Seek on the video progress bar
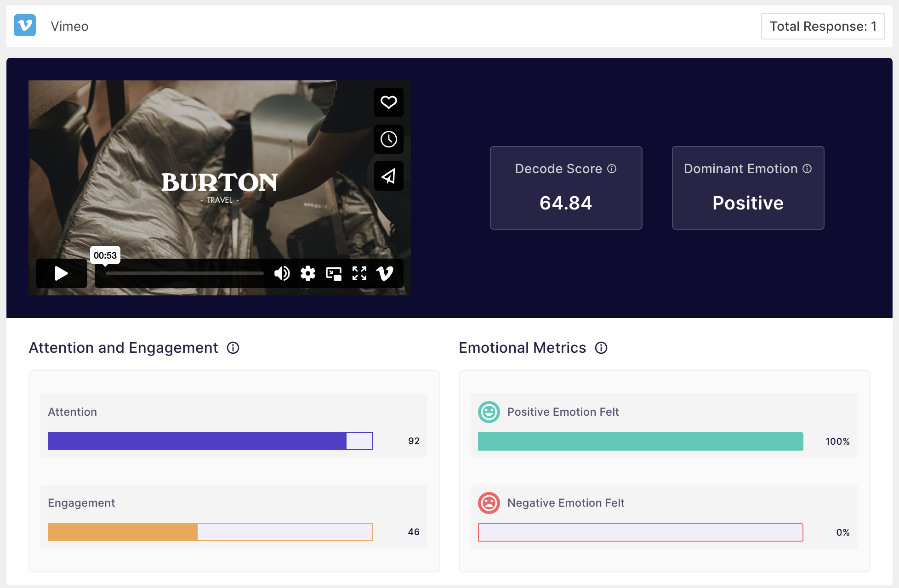The image size is (899, 588). pyautogui.click(x=185, y=273)
